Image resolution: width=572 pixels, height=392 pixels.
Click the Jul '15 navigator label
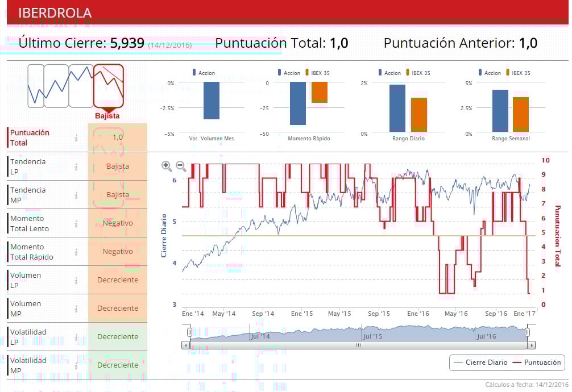pos(372,336)
